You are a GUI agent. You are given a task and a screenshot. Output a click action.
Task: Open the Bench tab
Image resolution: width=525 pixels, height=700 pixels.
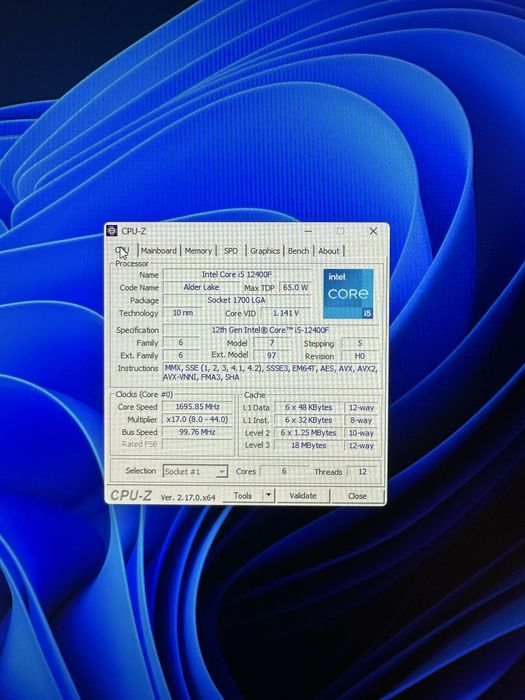click(298, 251)
